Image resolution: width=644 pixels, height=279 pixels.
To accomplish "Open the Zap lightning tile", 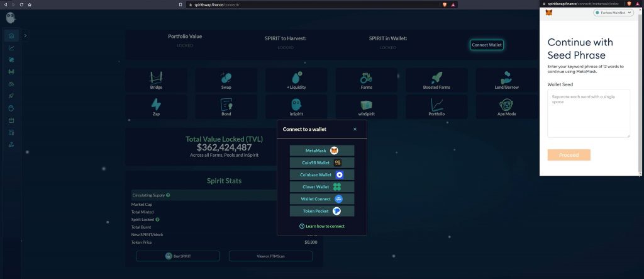I will [x=156, y=106].
